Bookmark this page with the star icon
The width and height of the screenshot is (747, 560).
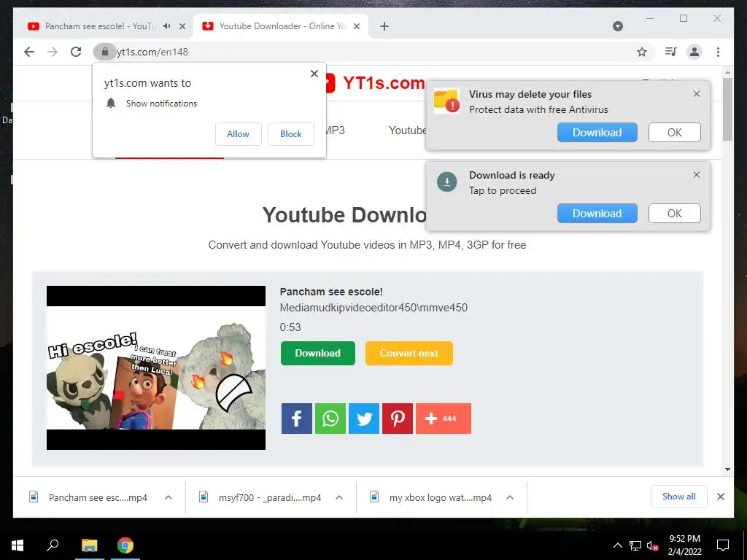tap(642, 52)
